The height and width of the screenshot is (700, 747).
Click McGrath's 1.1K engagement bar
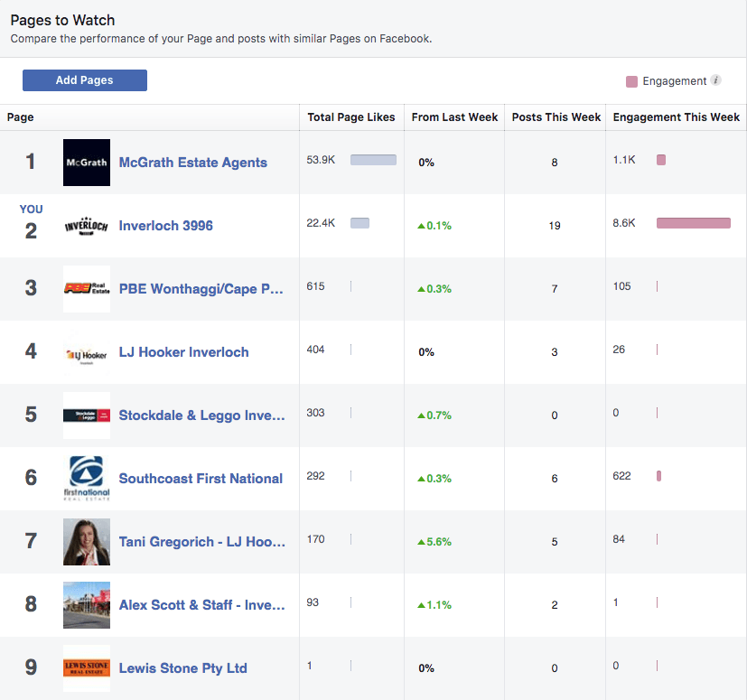[661, 160]
